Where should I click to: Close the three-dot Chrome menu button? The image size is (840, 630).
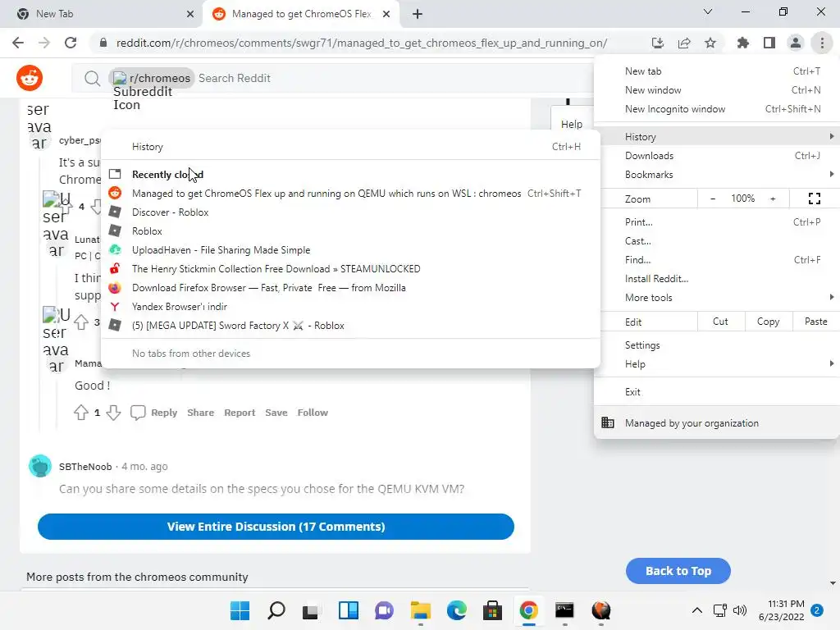pos(822,43)
